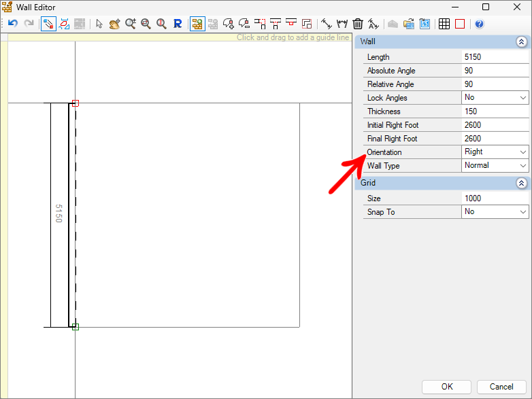The image size is (532, 399).
Task: Click the redo arrow icon
Action: tap(29, 24)
